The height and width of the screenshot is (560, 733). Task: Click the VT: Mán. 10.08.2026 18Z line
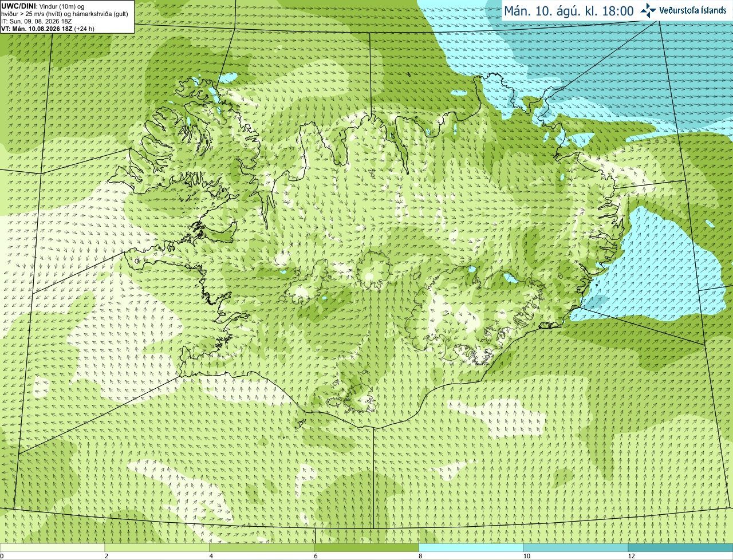pyautogui.click(x=37, y=29)
